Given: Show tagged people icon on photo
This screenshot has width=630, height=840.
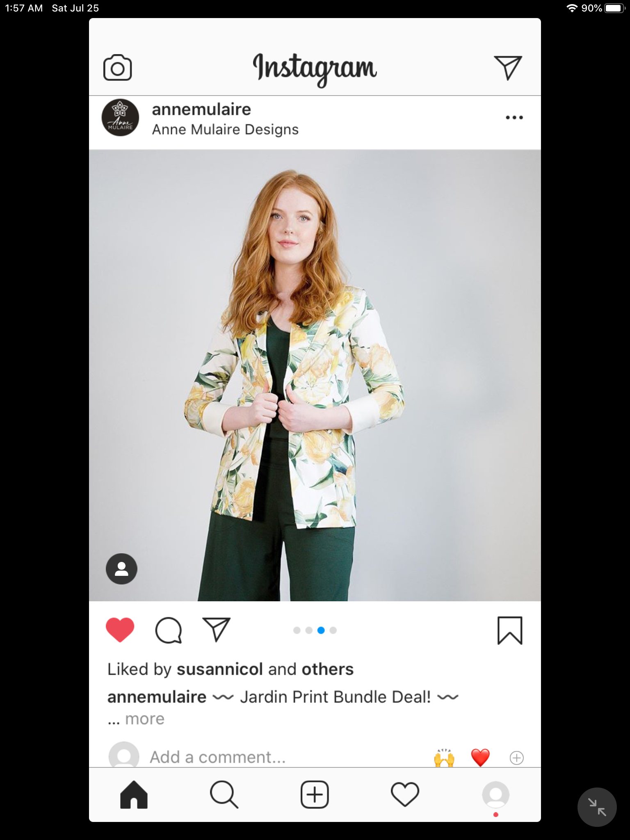Looking at the screenshot, I should pos(121,568).
